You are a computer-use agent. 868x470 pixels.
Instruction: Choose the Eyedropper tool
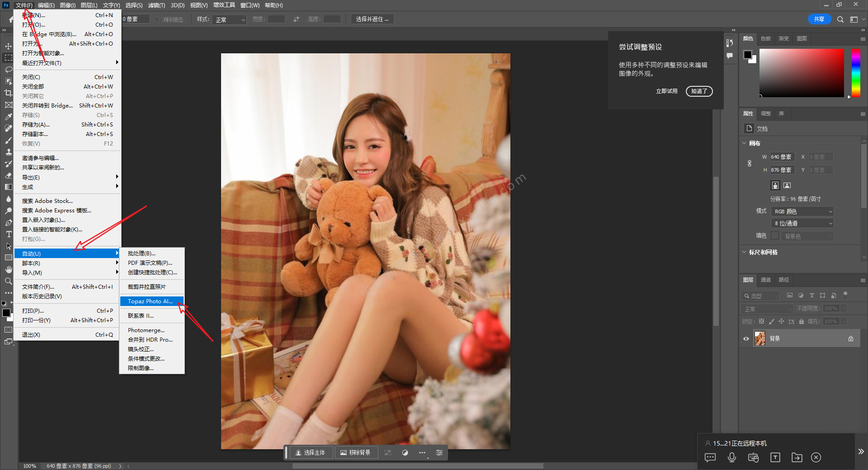[x=8, y=117]
